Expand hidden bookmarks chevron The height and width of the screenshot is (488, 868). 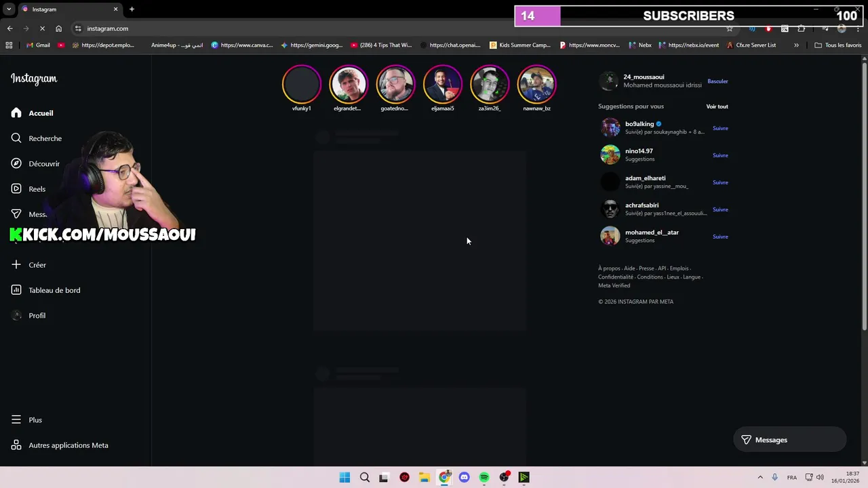pos(796,45)
